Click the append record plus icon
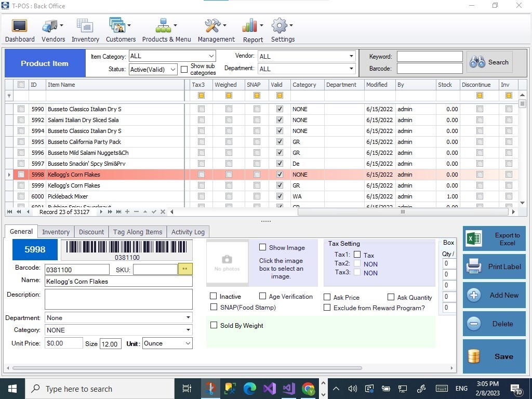 click(127, 212)
